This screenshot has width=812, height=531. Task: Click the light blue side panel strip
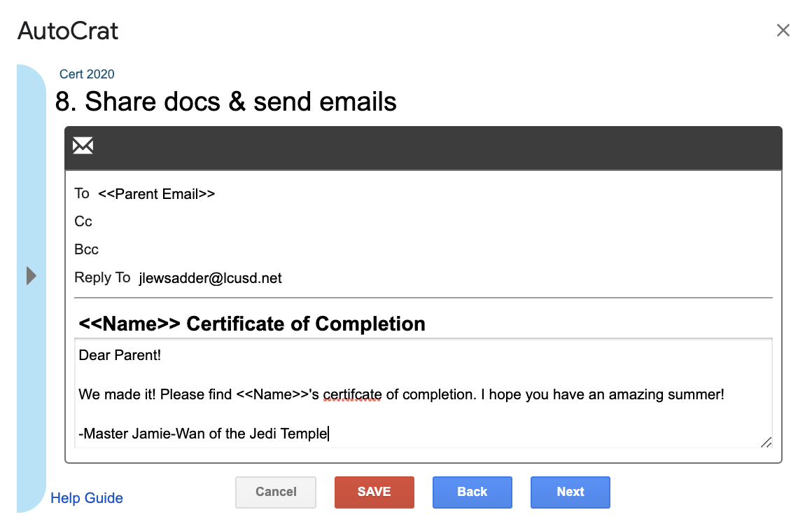(x=31, y=289)
